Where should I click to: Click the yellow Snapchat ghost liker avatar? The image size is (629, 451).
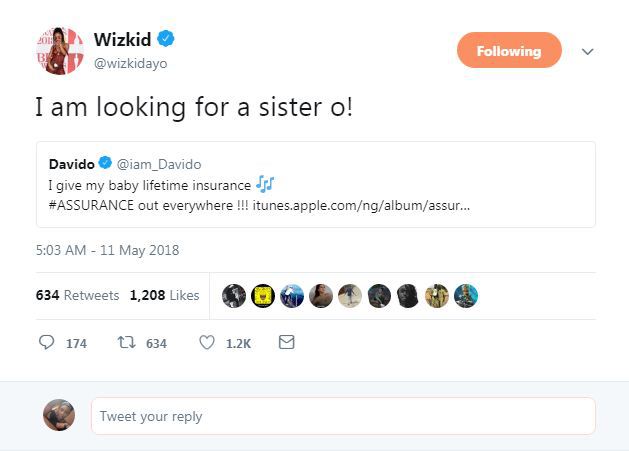(x=263, y=296)
